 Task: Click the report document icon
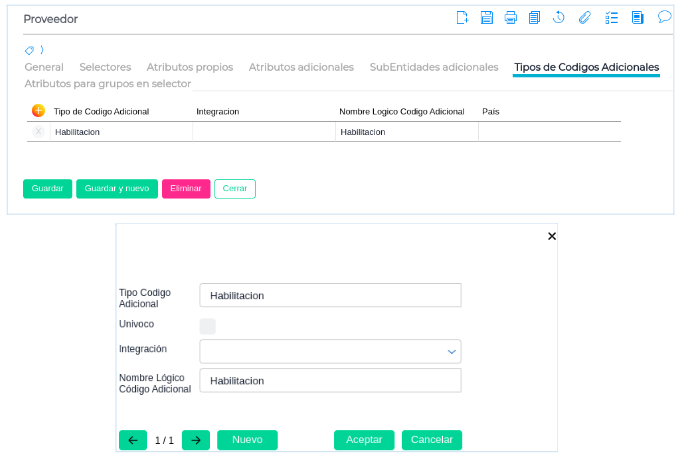tap(638, 18)
